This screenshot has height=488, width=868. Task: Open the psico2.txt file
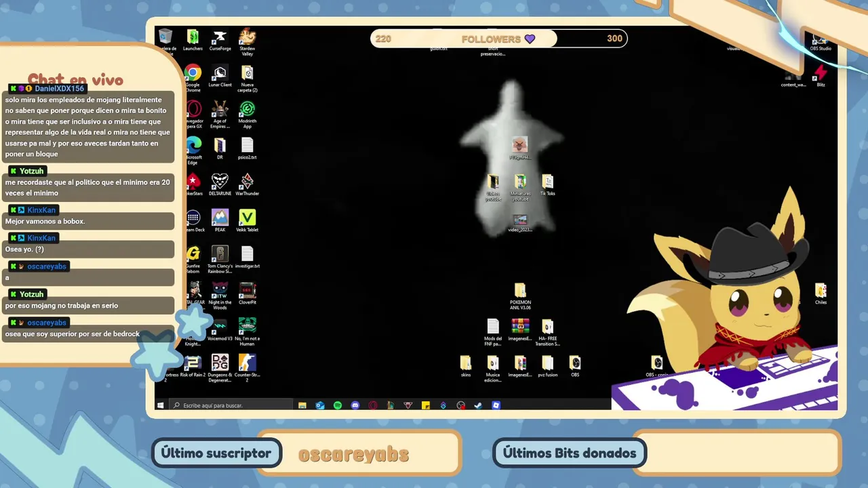click(x=248, y=148)
